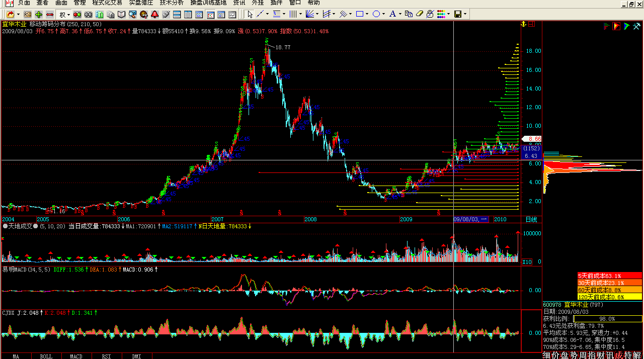Toggle the 120天前成本 yellow cost legend
Image resolution: width=644 pixels, height=359 pixels.
[x=610, y=297]
